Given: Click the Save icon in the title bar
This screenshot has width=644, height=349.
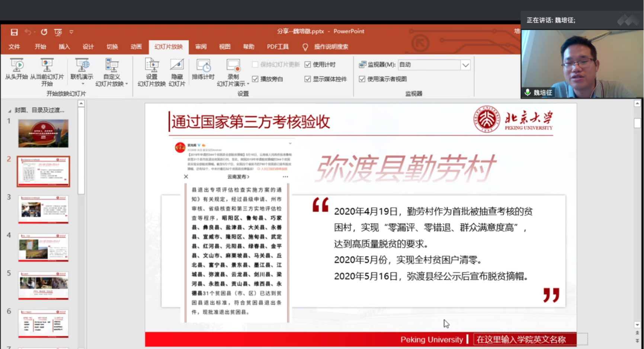Looking at the screenshot, I should pos(14,32).
